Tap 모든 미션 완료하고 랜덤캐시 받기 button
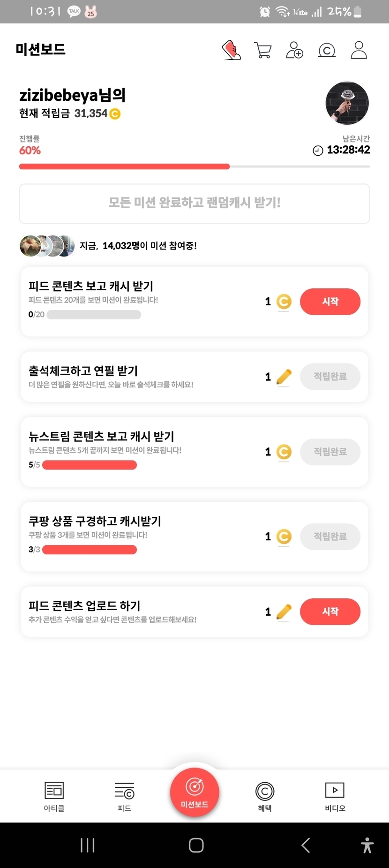The height and width of the screenshot is (868, 389). pos(194,204)
